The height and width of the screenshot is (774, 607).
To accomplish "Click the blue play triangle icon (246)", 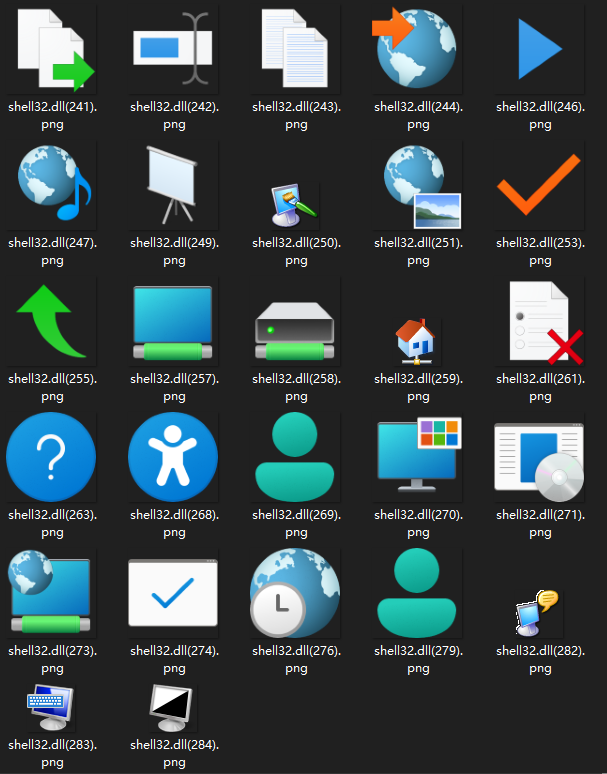I will coord(540,49).
